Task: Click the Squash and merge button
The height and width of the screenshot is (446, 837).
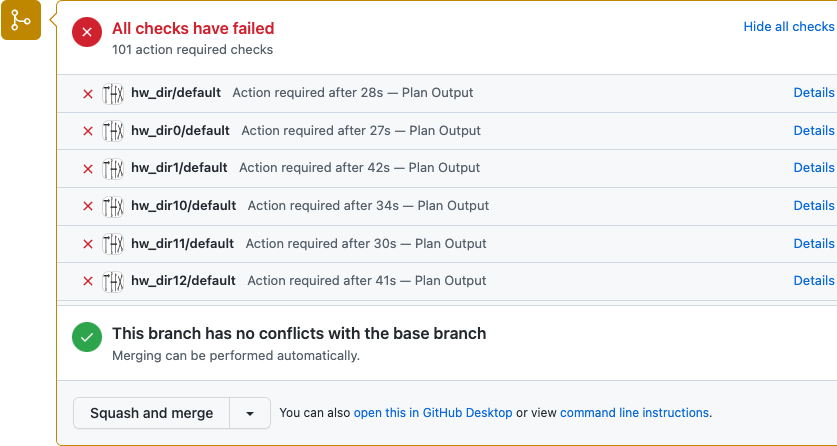Action: tap(152, 413)
